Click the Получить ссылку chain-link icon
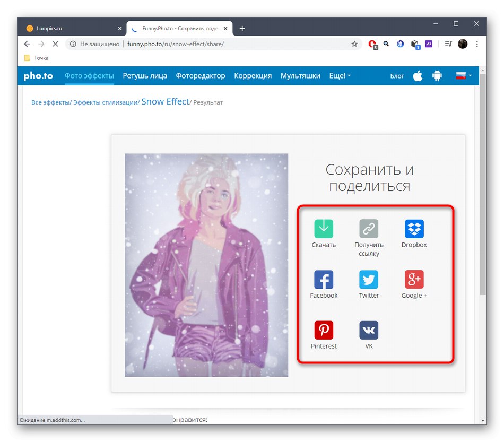This screenshot has height=442, width=504. pyautogui.click(x=369, y=229)
